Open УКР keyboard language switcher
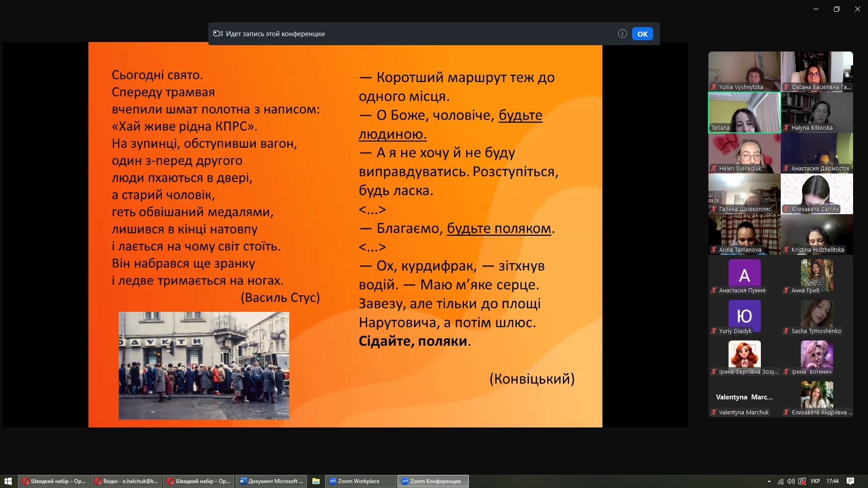The height and width of the screenshot is (488, 868). click(x=815, y=481)
